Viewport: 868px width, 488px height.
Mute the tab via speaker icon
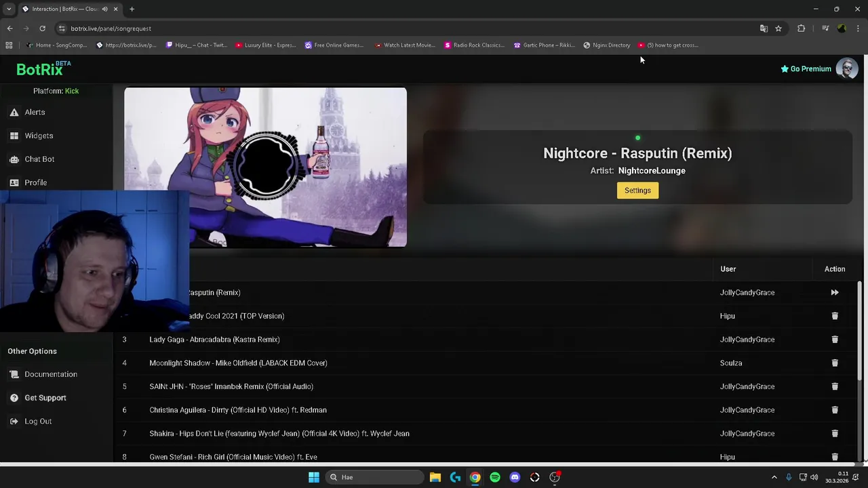point(104,9)
